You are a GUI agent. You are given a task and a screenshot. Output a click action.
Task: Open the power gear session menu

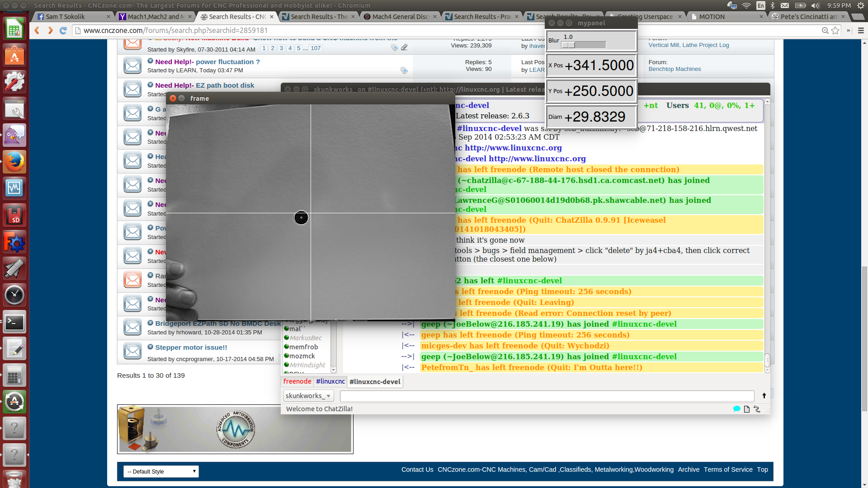[x=861, y=5]
